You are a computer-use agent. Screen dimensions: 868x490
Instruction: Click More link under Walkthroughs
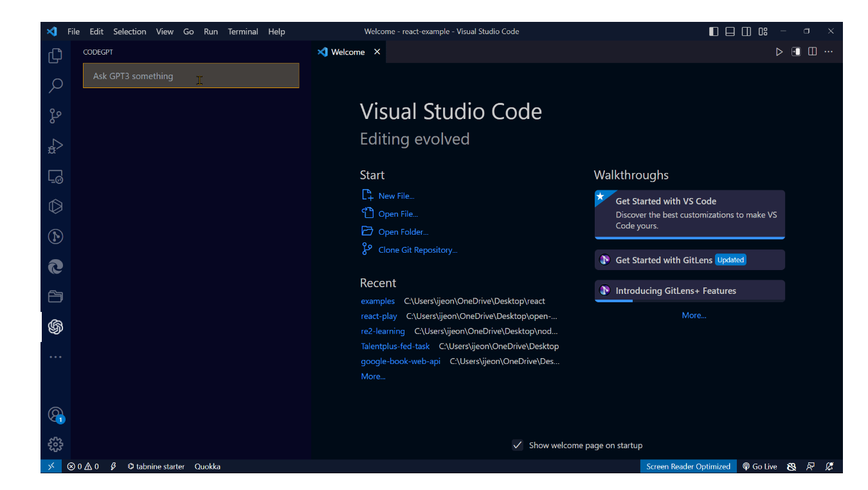pyautogui.click(x=694, y=316)
